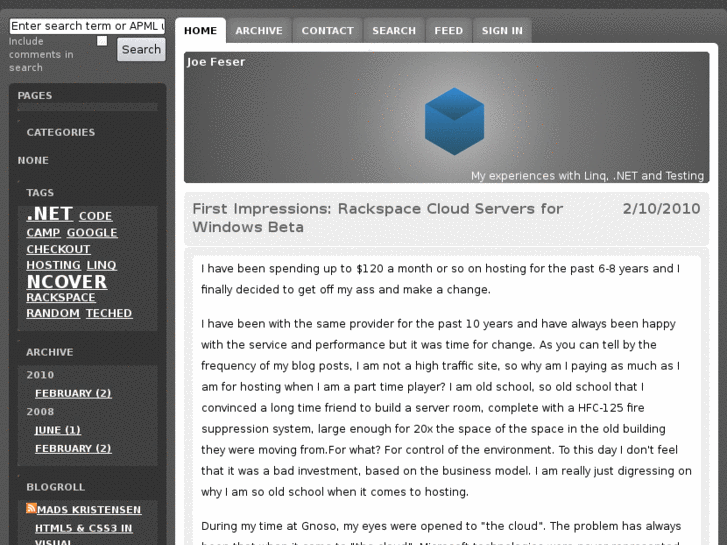Open the ARCHIVE tab
This screenshot has height=545, width=727.
(x=259, y=31)
